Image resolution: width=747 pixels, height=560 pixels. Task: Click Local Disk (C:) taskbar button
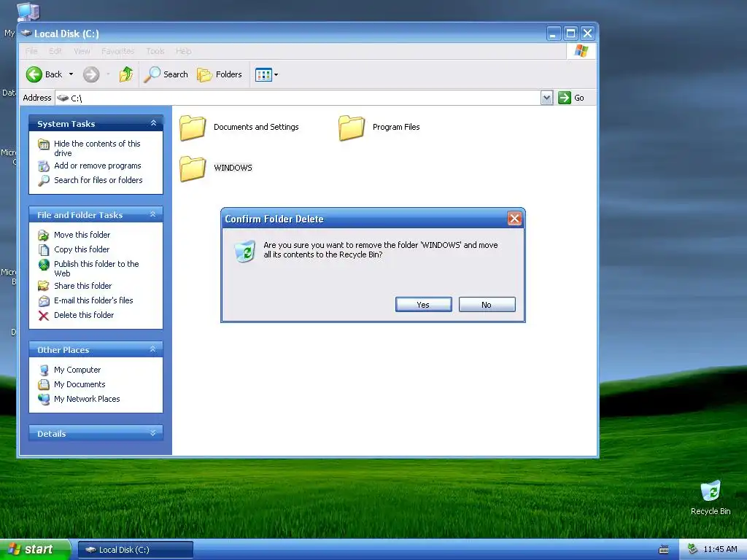136,550
